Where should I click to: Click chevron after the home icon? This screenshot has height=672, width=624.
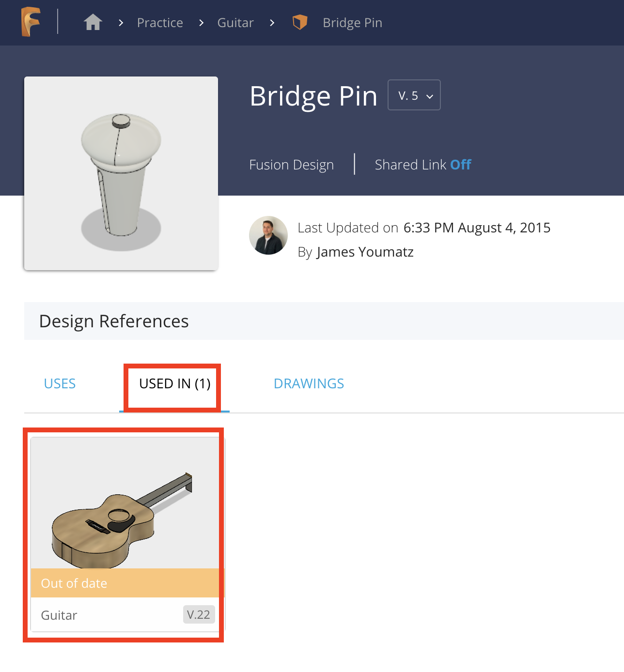click(x=121, y=23)
